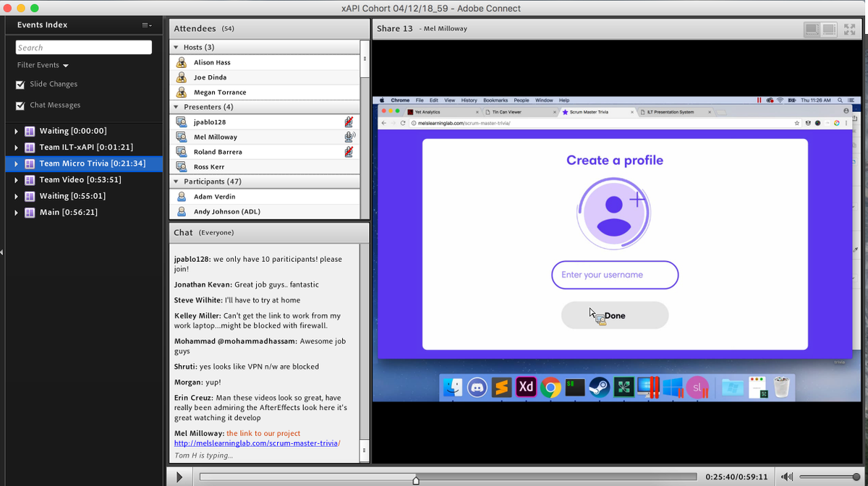Collapse the Hosts (3) group
This screenshot has width=868, height=486.
coord(176,47)
